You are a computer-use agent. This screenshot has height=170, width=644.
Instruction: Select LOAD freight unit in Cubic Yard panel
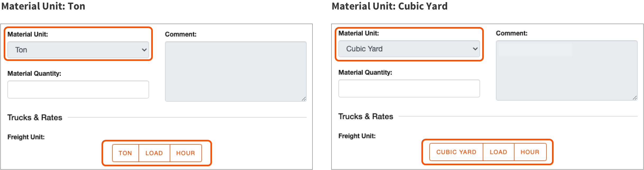[498, 152]
